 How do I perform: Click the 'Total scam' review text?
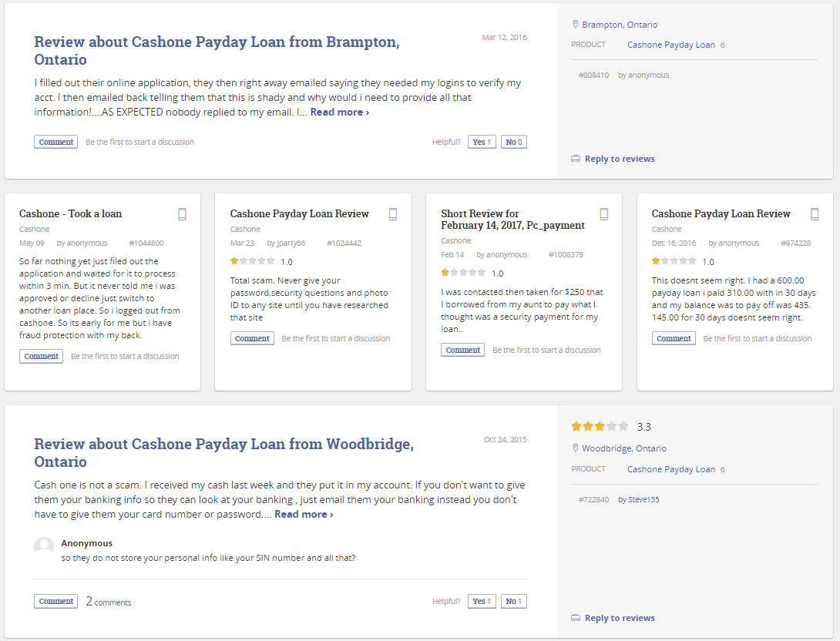(309, 299)
